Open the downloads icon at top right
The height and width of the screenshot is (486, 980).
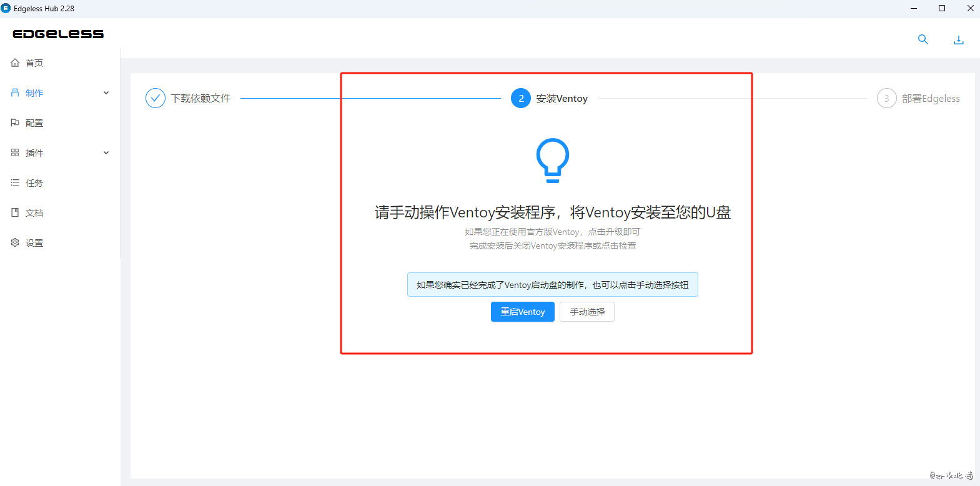(x=959, y=40)
